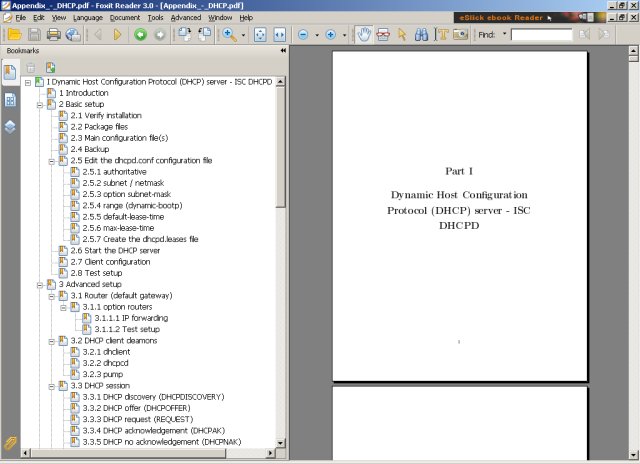The height and width of the screenshot is (464, 640).
Task: Click the Snapshot camera tool
Action: pos(460,35)
